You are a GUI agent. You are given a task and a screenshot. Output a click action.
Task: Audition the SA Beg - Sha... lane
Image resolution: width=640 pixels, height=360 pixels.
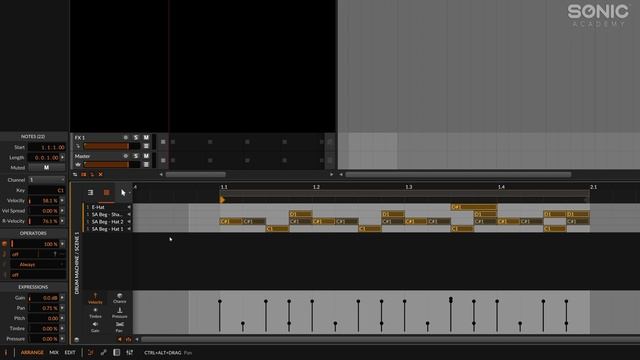(129, 214)
